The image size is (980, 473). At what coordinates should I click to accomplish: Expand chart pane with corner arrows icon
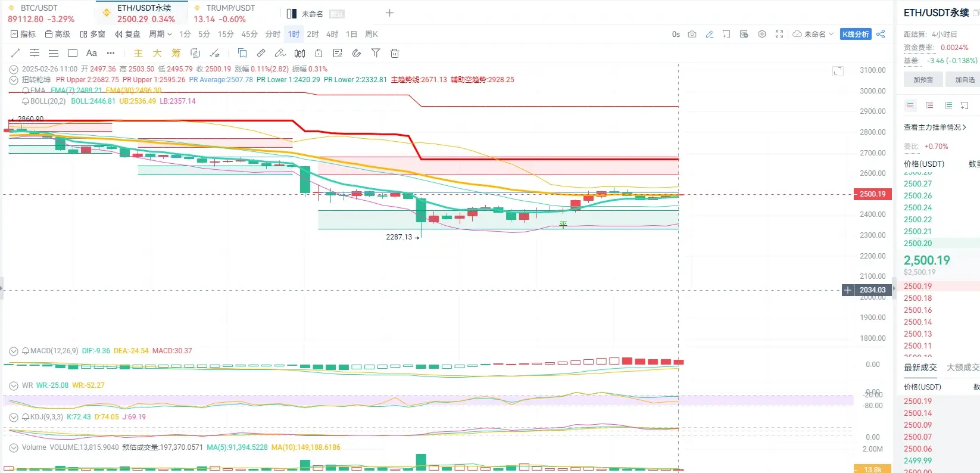(838, 71)
